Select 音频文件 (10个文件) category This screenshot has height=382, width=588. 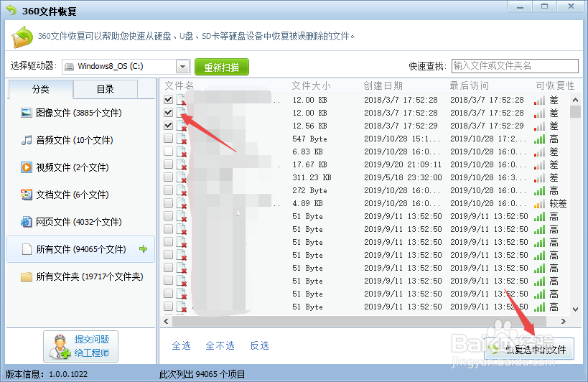(80, 140)
